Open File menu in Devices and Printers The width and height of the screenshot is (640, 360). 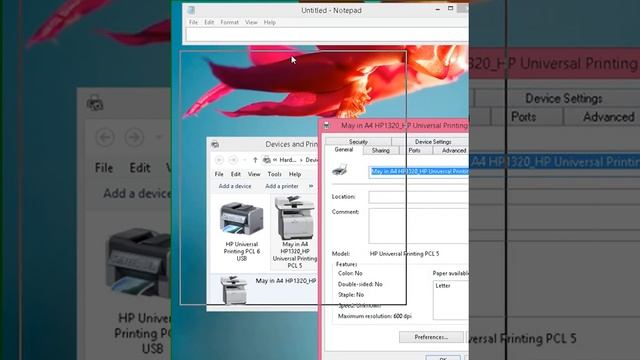(x=219, y=174)
